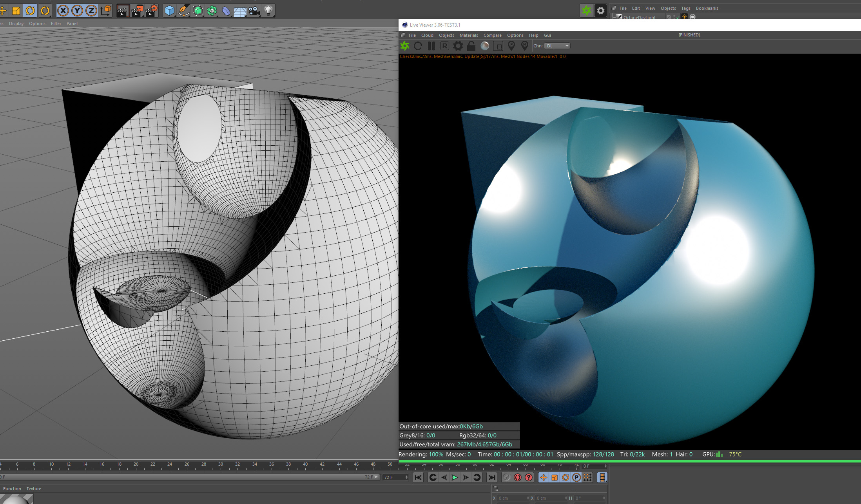Toggle the Z axis lock

[x=91, y=11]
